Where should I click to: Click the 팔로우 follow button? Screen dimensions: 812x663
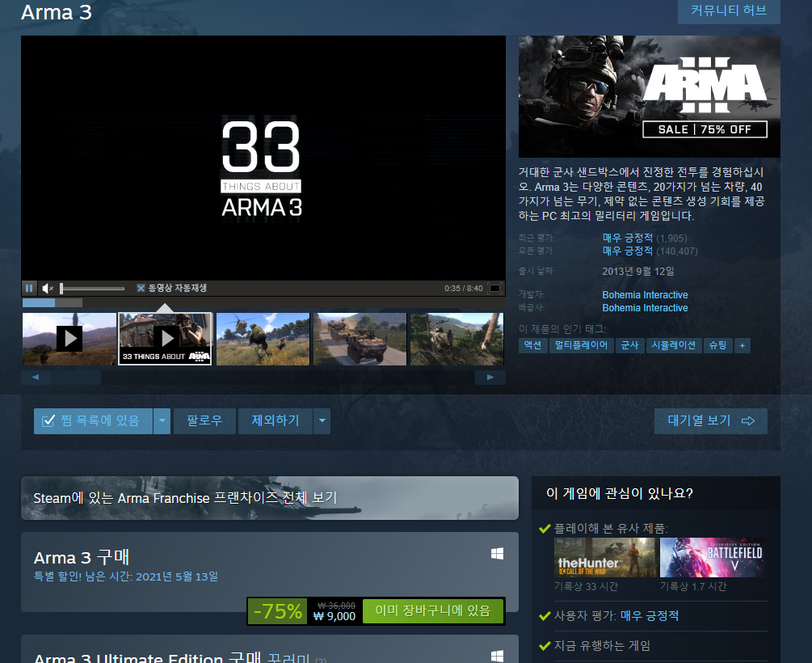204,421
